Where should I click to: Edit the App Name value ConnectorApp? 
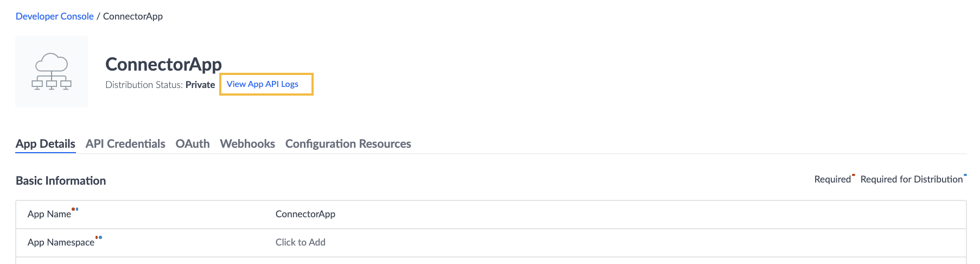[306, 214]
